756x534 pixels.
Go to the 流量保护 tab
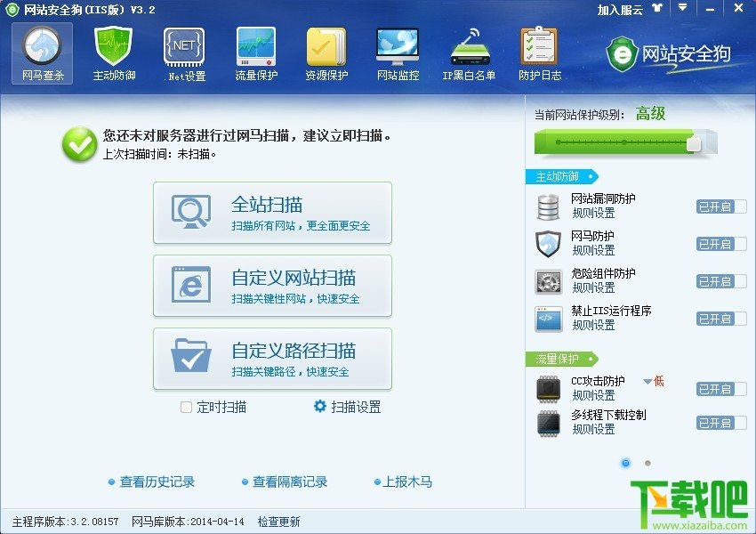click(256, 53)
